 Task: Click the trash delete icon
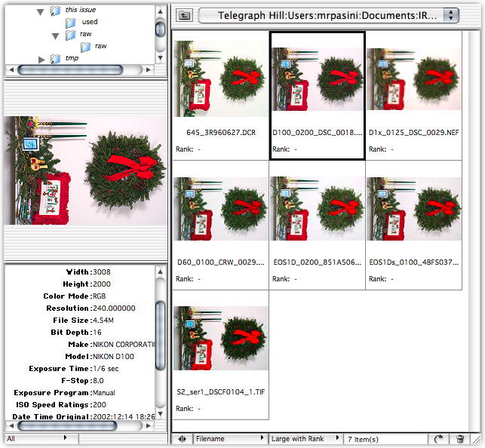[x=460, y=439]
